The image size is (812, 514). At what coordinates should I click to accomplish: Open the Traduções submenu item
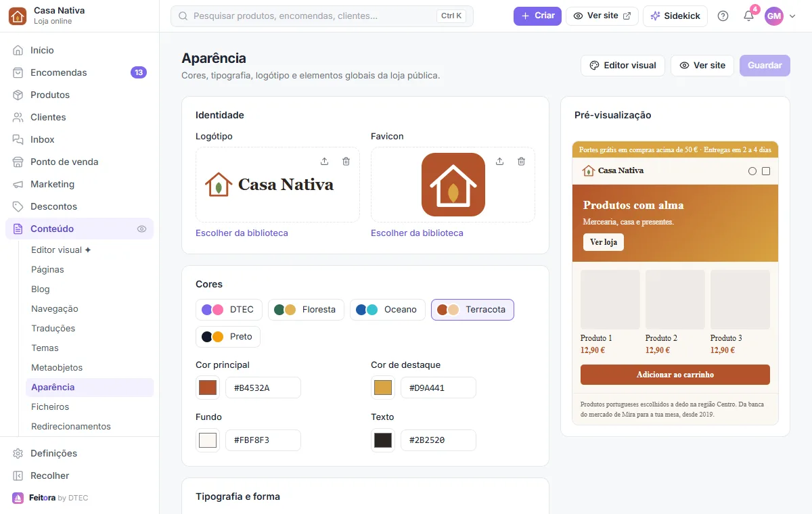89,328
